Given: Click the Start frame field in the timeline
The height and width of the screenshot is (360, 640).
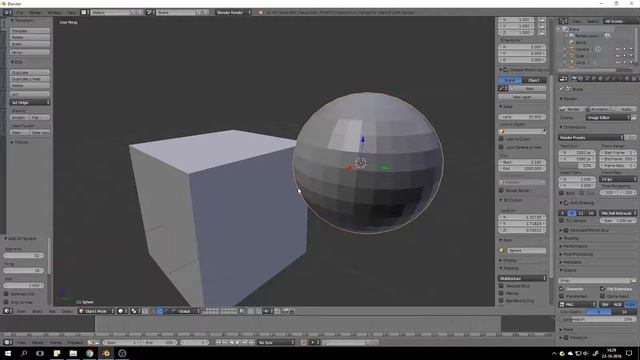Looking at the screenshot, I should [122, 342].
